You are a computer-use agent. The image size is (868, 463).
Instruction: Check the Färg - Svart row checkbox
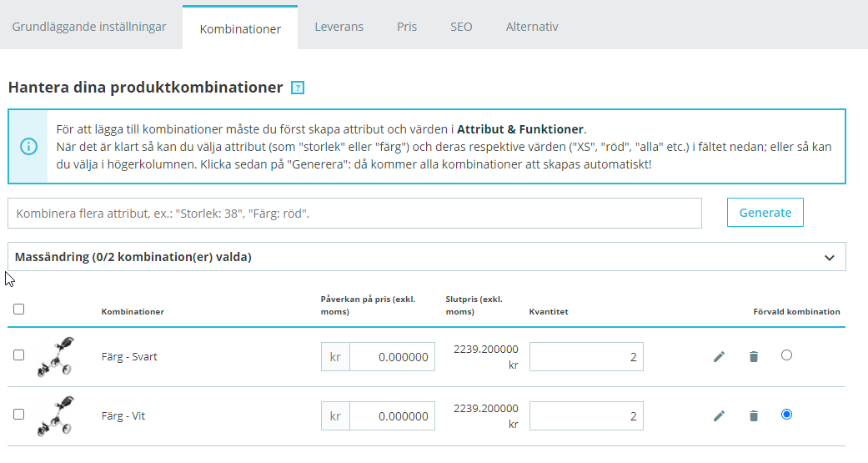(19, 355)
